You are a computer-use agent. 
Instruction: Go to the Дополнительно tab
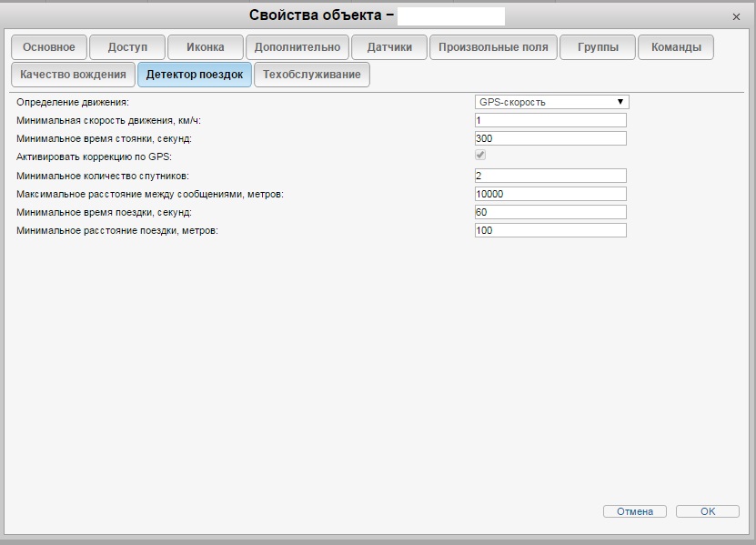(297, 47)
